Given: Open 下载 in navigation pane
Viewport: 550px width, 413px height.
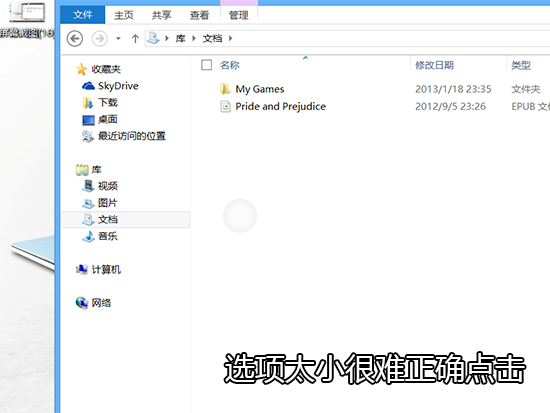Looking at the screenshot, I should coord(108,102).
